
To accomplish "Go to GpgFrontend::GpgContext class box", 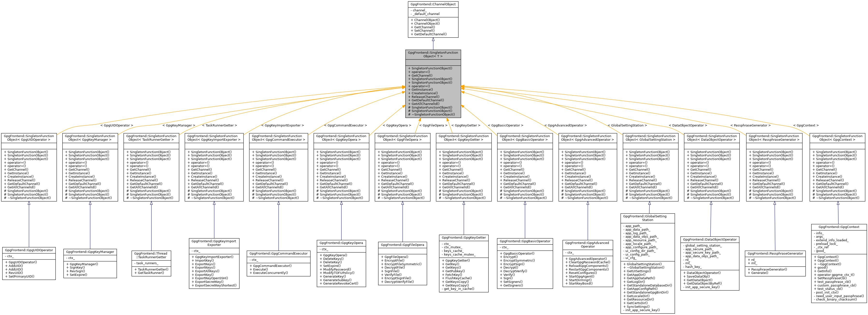I will tap(839, 264).
